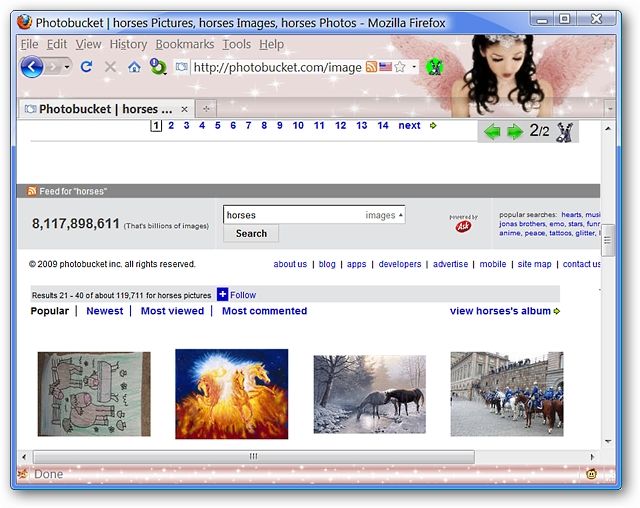Click the stop loading X icon
This screenshot has width=640, height=508.
pos(110,66)
